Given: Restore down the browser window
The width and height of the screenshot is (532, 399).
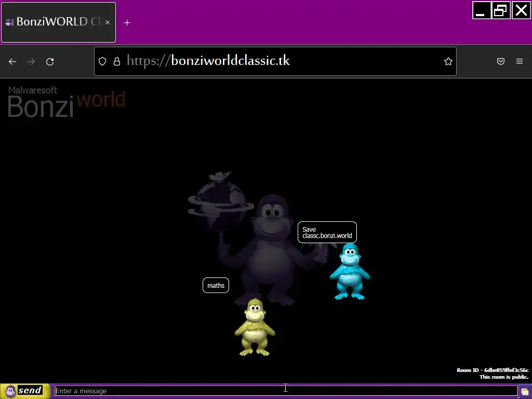Looking at the screenshot, I should [x=501, y=10].
